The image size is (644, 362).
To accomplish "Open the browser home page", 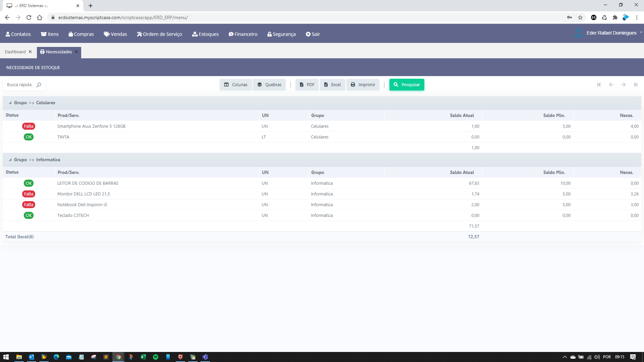I will point(40,17).
